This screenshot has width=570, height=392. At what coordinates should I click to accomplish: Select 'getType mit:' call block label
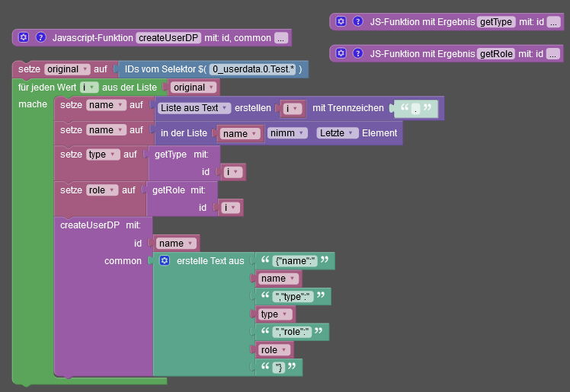coord(181,155)
